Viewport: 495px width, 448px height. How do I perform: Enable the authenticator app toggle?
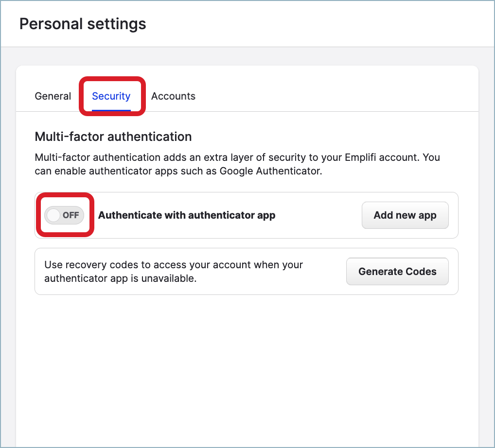64,215
